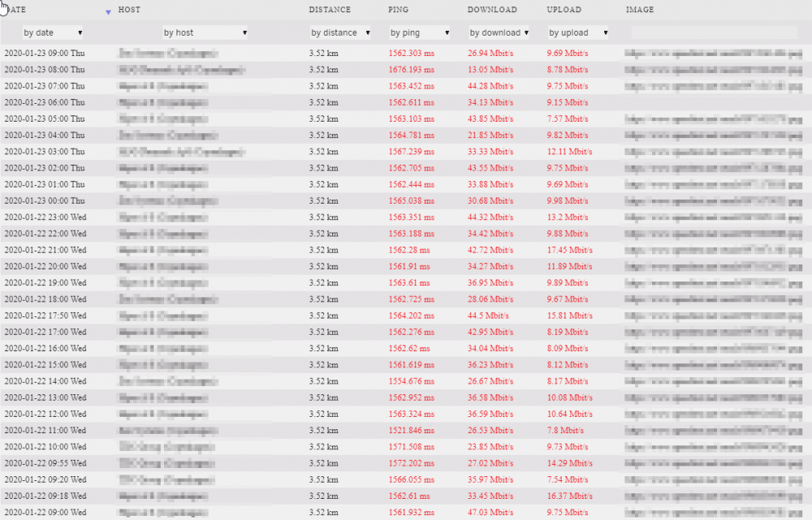Open image link in 2020-01-22 12:00 row
Image resolution: width=812 pixels, height=520 pixels.
coord(714,414)
